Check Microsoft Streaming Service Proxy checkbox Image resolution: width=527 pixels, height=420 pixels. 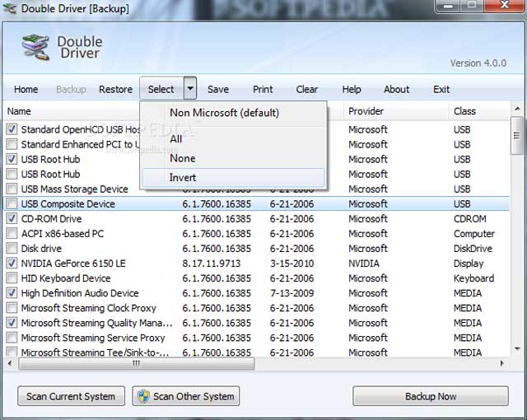(x=12, y=338)
